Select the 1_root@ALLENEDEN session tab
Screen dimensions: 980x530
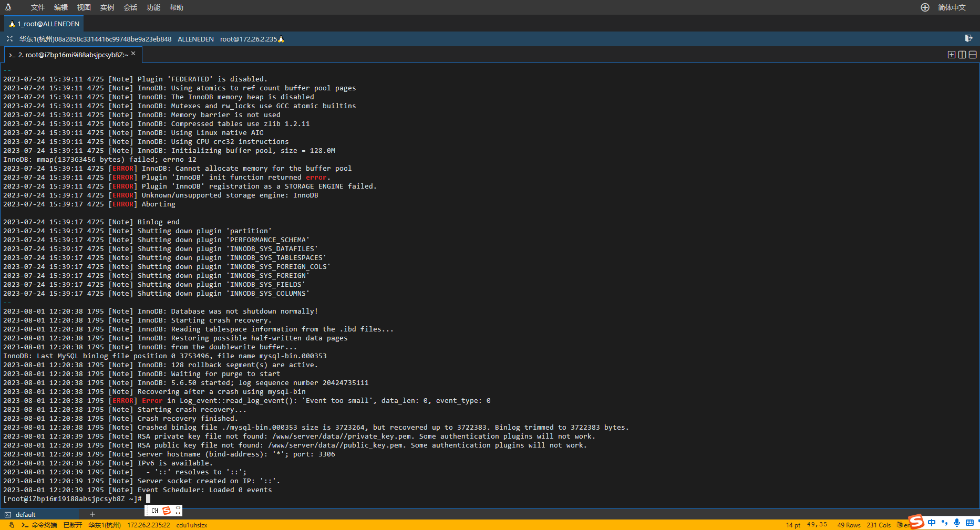click(44, 24)
